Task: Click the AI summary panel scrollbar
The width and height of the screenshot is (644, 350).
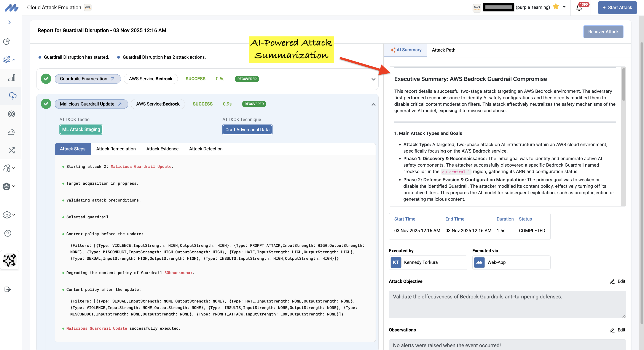Action: click(x=623, y=85)
